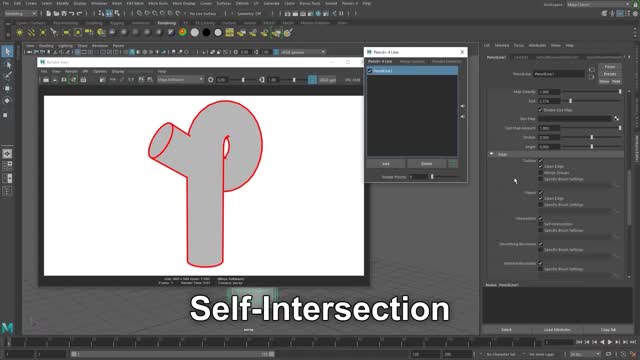The height and width of the screenshot is (360, 640).
Task: Click the gamma icon in Render View toolbar
Action: (x=262, y=80)
